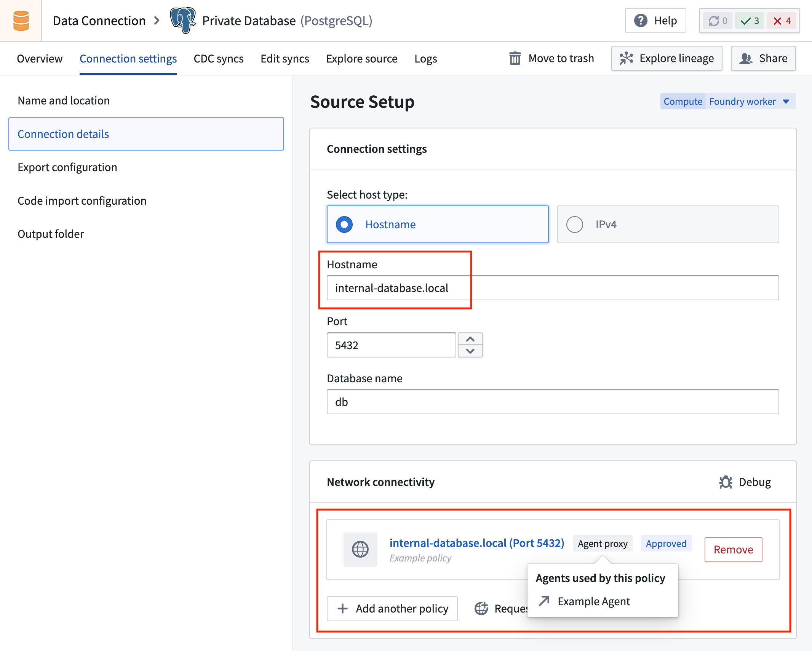
Task: Increase the Port value using the up arrow
Action: (x=470, y=338)
